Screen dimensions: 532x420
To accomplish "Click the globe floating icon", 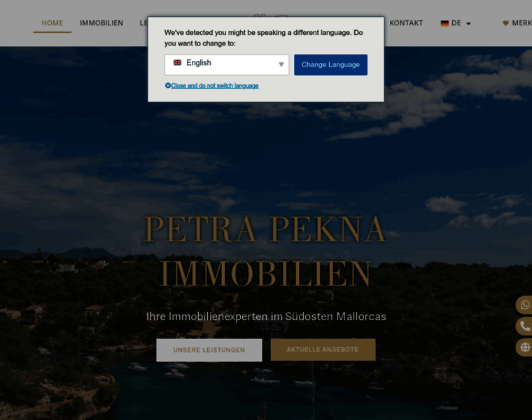I will [x=524, y=347].
